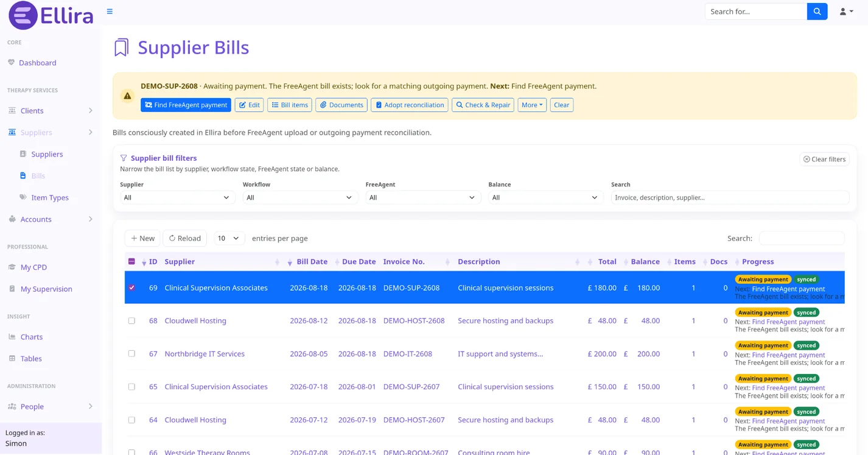868x455 pixels.
Task: Sort table by Docs column
Action: tap(718, 262)
